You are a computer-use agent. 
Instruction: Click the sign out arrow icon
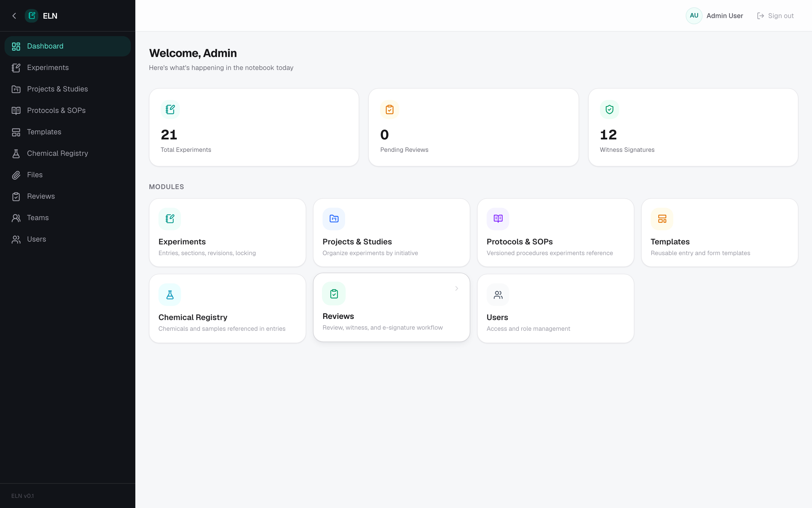[761, 16]
